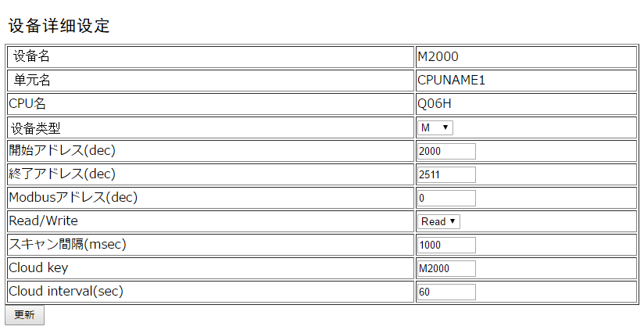The width and height of the screenshot is (644, 330).
Task: Click the 设备类型 row label
Action: pyautogui.click(x=37, y=127)
